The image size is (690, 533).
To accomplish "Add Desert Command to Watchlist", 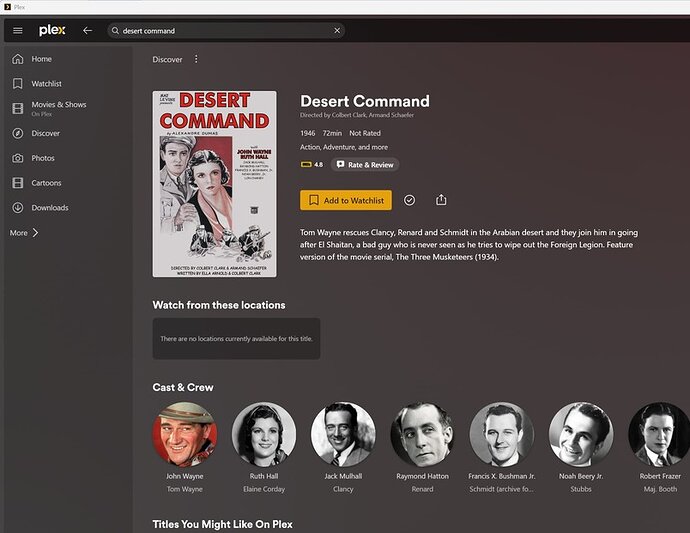I will [346, 200].
